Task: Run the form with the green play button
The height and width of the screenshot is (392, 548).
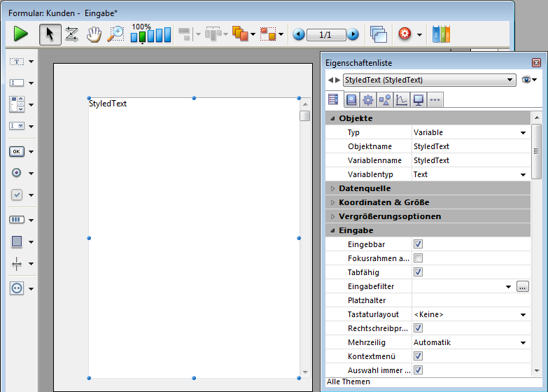Action: pyautogui.click(x=21, y=34)
